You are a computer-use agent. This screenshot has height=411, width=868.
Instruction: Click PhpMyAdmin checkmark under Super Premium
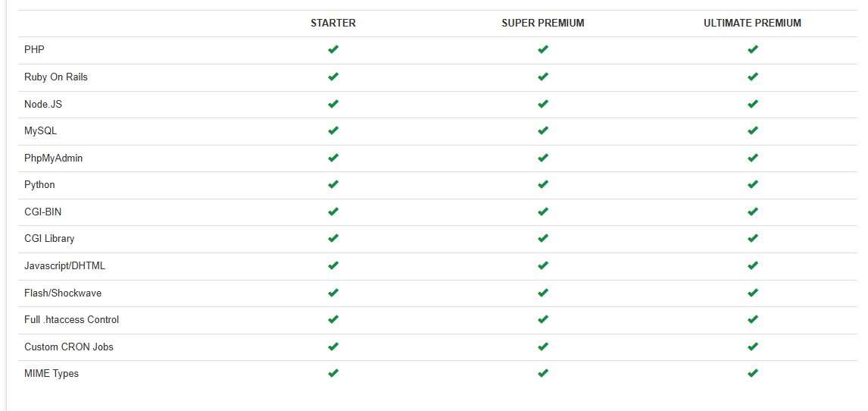tap(543, 158)
